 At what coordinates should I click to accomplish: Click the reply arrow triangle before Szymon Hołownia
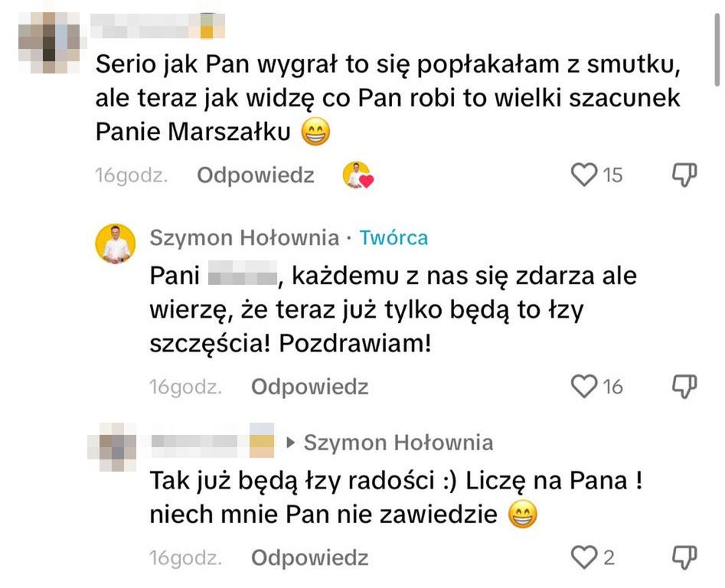pyautogui.click(x=290, y=443)
